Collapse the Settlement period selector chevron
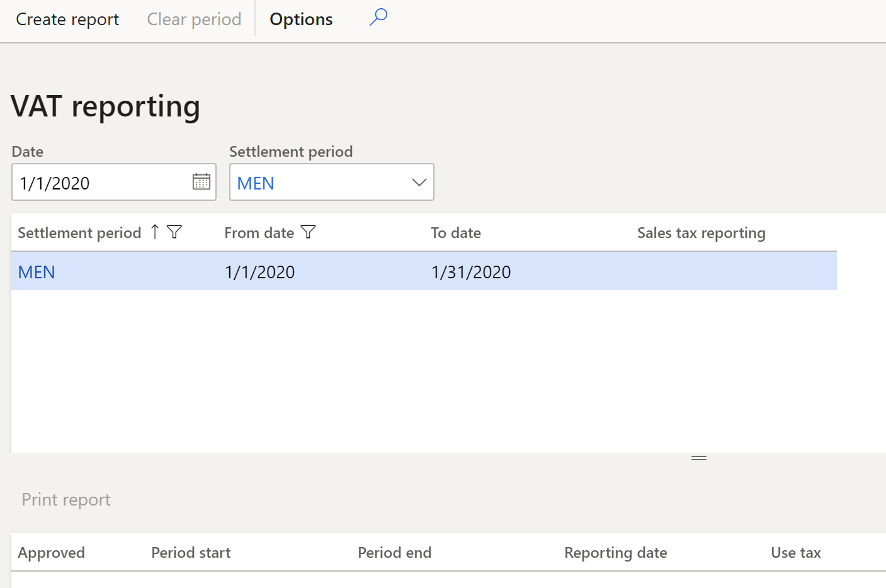 pyautogui.click(x=418, y=182)
